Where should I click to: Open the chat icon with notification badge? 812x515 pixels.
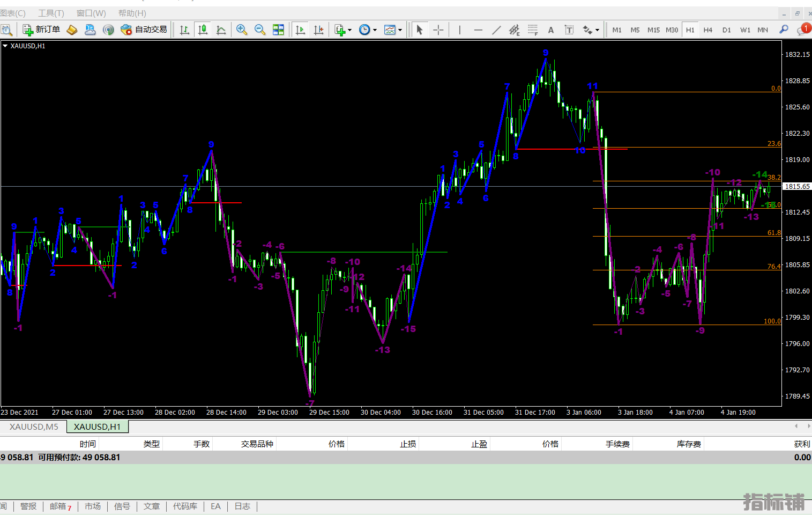(x=803, y=30)
